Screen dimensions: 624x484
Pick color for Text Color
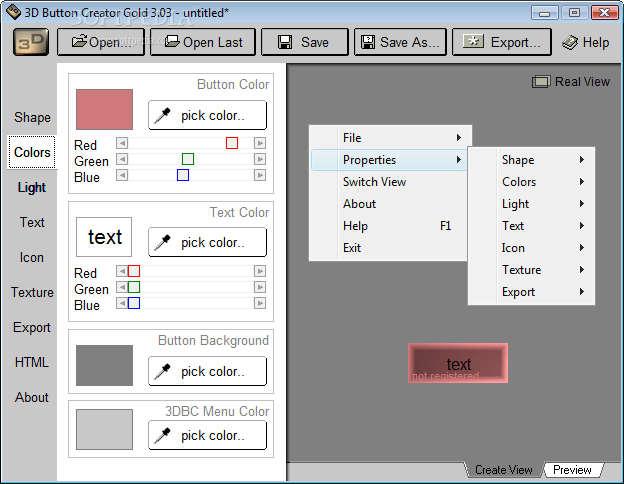point(207,242)
